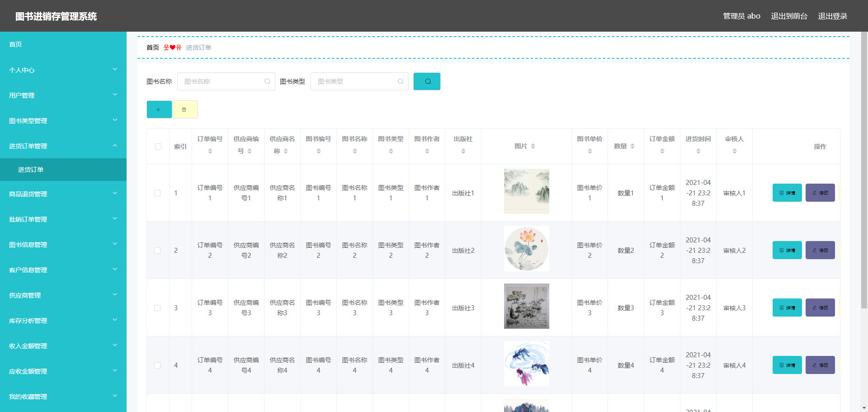Sort by 数量 column arrows
868x412 pixels.
coord(632,146)
